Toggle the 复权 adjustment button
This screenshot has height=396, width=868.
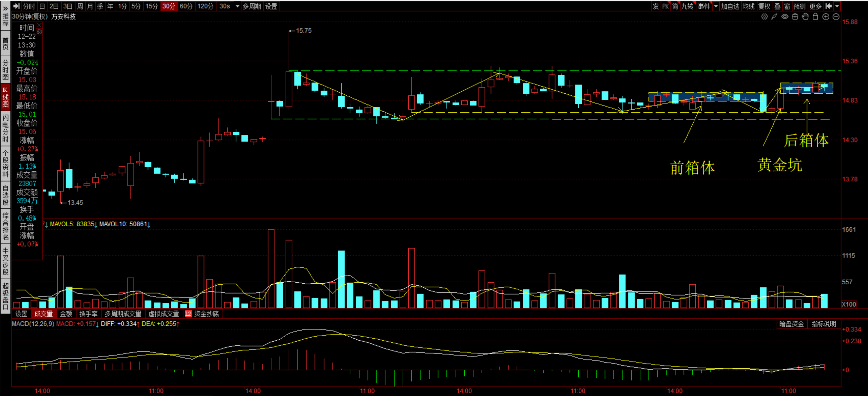[764, 6]
